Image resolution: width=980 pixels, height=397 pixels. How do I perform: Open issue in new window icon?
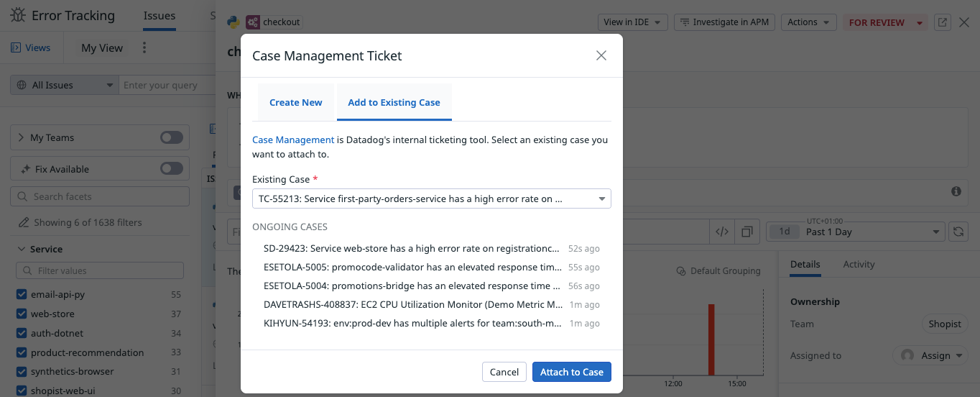coord(942,22)
